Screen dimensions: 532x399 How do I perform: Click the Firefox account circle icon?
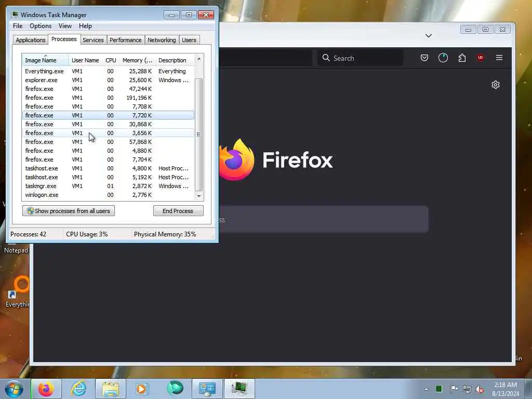click(443, 58)
